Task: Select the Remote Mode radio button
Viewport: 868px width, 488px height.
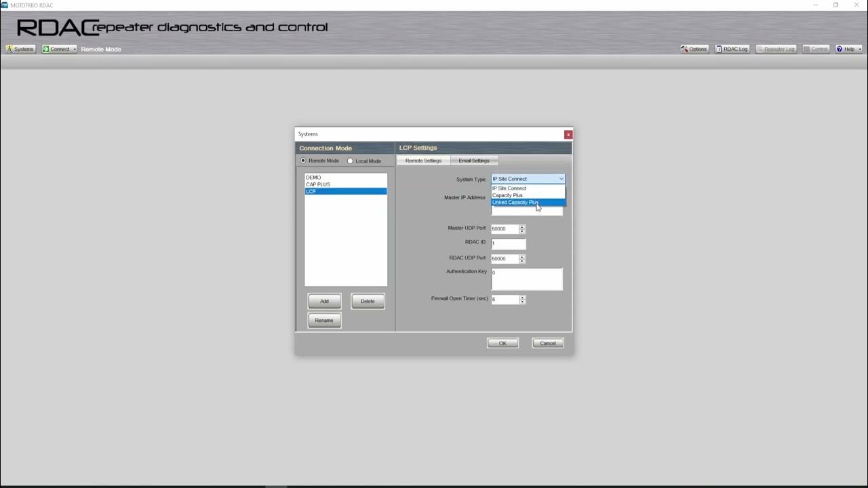Action: click(303, 161)
